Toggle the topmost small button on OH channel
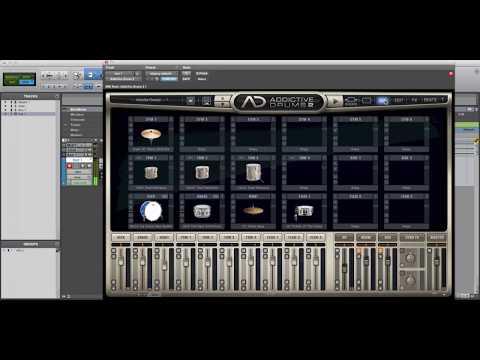 [x=337, y=250]
